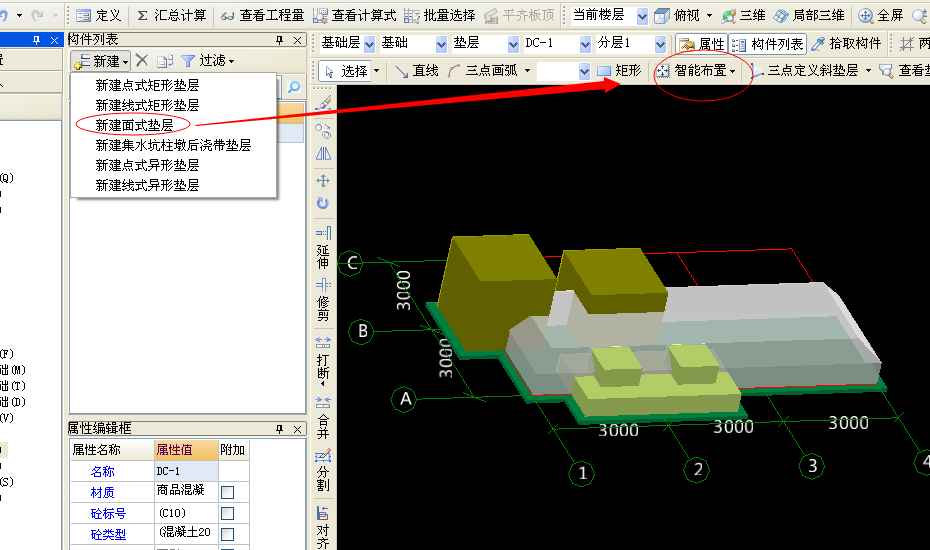Expand the 俯视 view options arrow
This screenshot has height=550, width=930.
point(709,15)
